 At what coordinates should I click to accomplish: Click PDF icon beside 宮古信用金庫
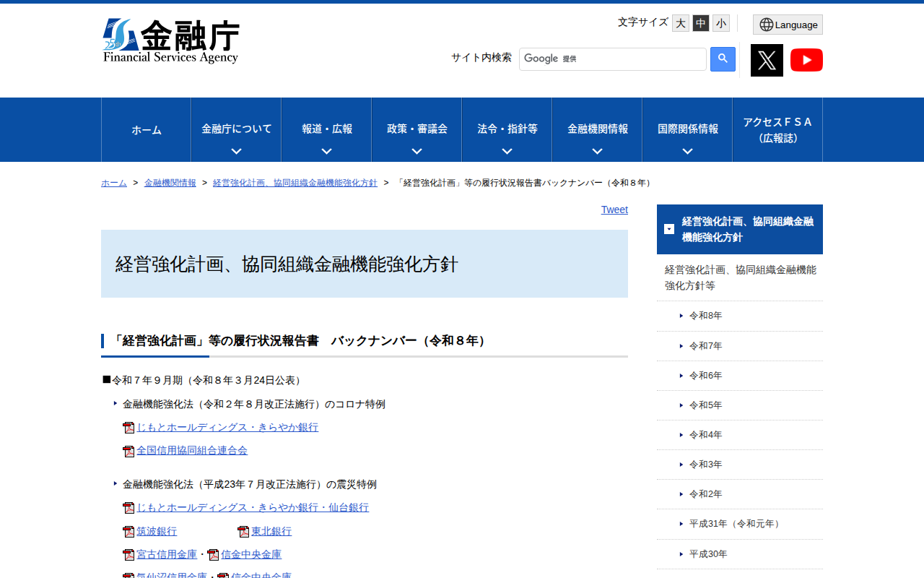coord(128,555)
